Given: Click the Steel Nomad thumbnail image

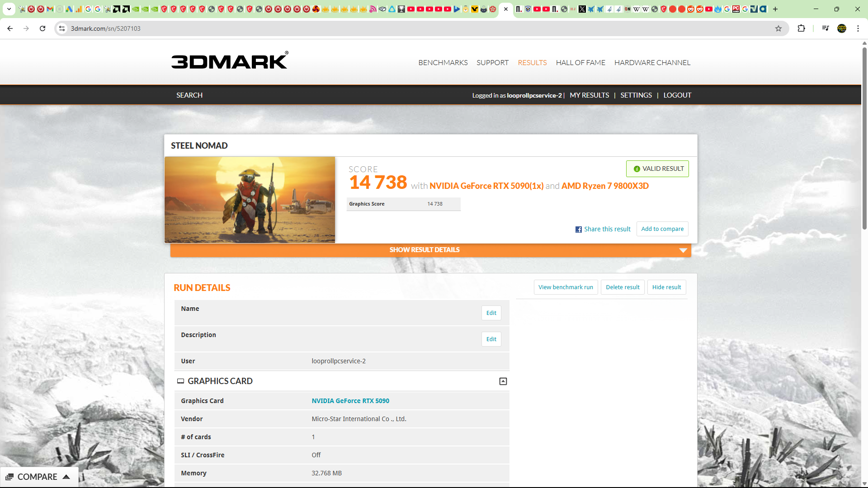Looking at the screenshot, I should coord(250,200).
